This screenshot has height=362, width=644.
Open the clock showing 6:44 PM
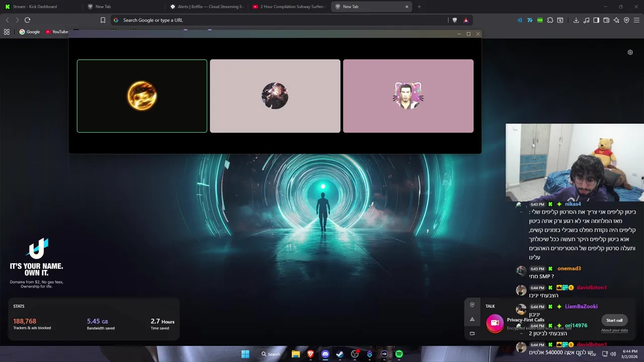click(x=630, y=354)
